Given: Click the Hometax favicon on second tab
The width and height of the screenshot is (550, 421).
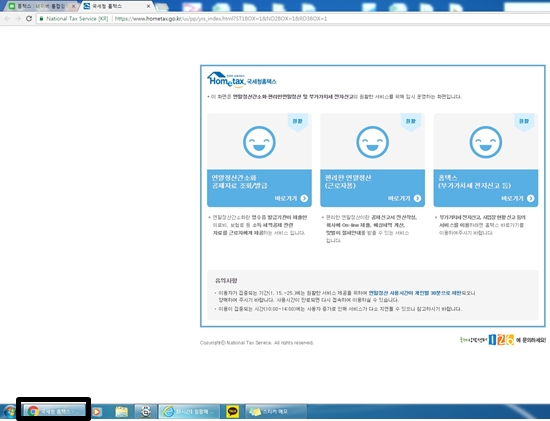Looking at the screenshot, I should coord(87,6).
